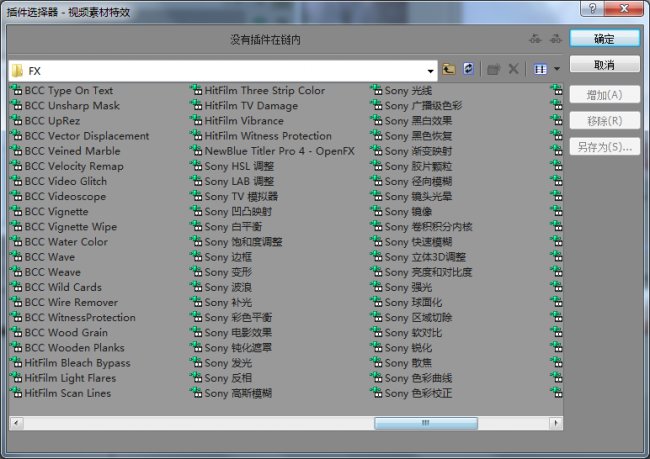Select BCC Velocity Remap plugin
The height and width of the screenshot is (459, 650).
[67, 166]
